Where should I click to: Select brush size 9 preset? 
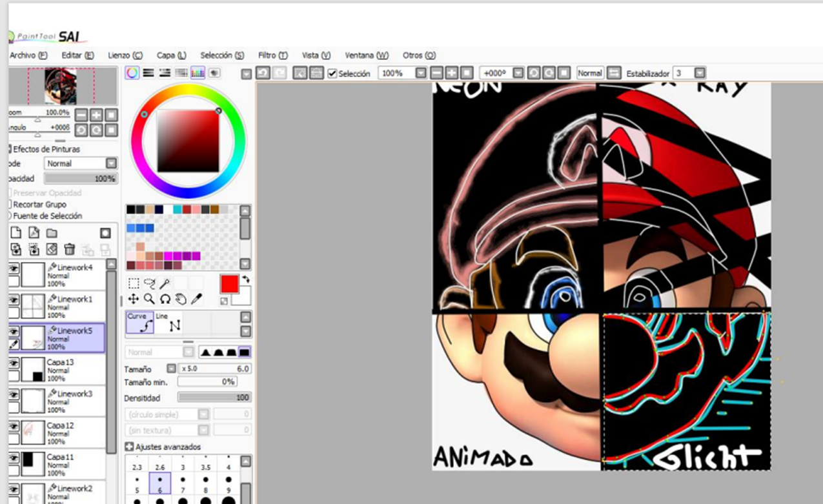(228, 484)
